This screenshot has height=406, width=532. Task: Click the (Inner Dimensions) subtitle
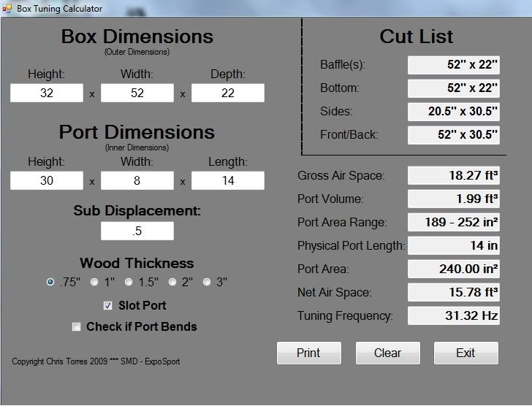click(137, 148)
